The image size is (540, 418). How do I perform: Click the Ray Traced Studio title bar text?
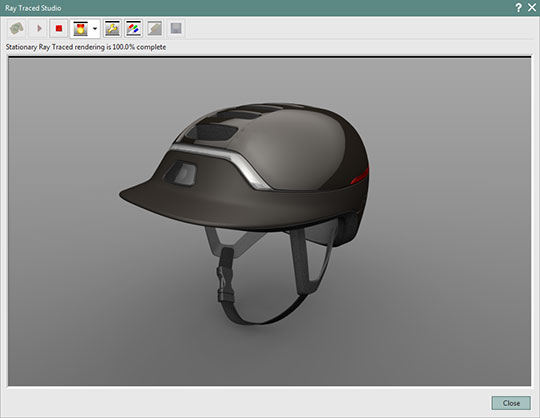point(33,8)
